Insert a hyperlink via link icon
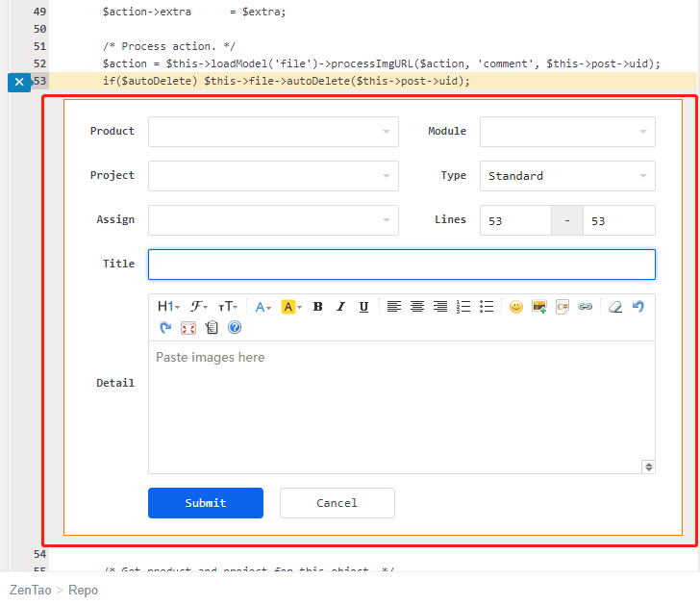Image resolution: width=700 pixels, height=605 pixels. click(586, 307)
